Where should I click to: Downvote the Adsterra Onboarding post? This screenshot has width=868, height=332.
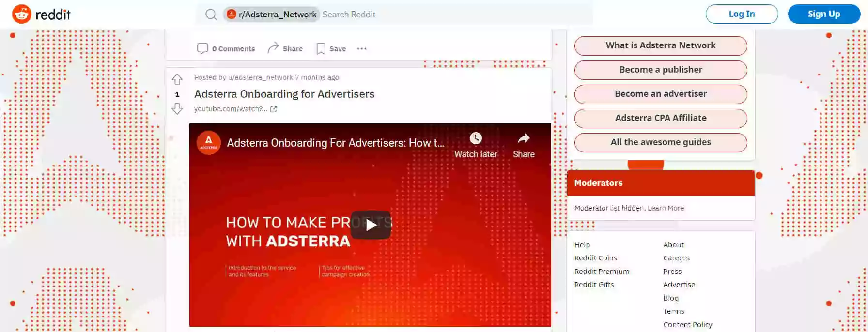click(x=177, y=109)
